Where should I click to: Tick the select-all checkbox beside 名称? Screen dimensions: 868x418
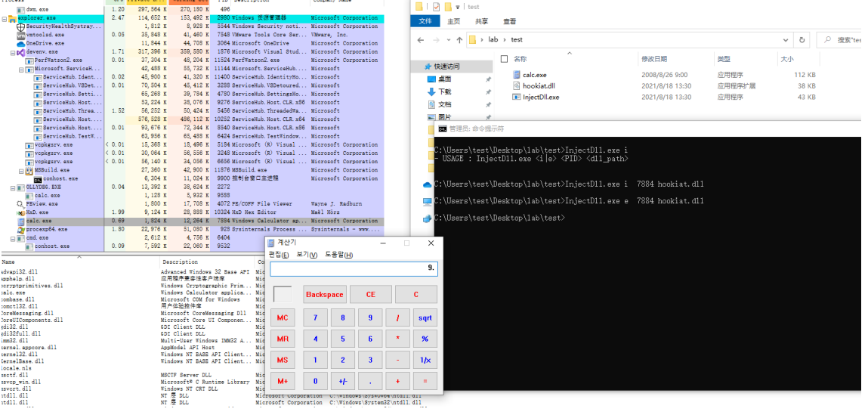tap(504, 59)
